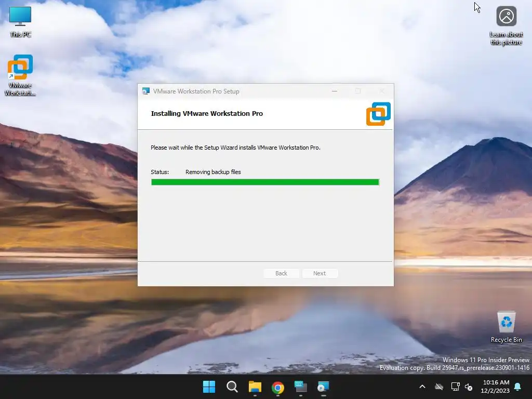The width and height of the screenshot is (532, 399).
Task: Click the green installation progress bar
Action: tap(265, 182)
